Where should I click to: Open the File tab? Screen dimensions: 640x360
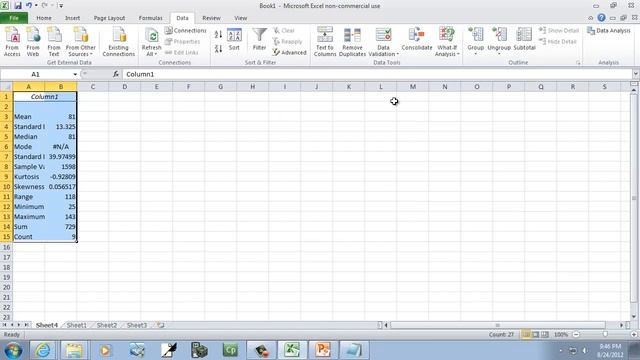(14, 18)
